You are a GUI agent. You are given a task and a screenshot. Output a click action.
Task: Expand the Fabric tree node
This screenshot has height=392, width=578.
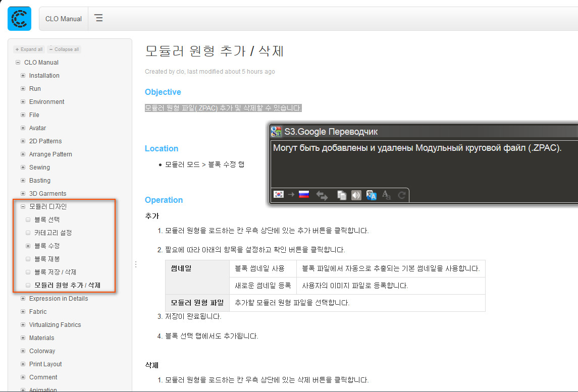(23, 312)
